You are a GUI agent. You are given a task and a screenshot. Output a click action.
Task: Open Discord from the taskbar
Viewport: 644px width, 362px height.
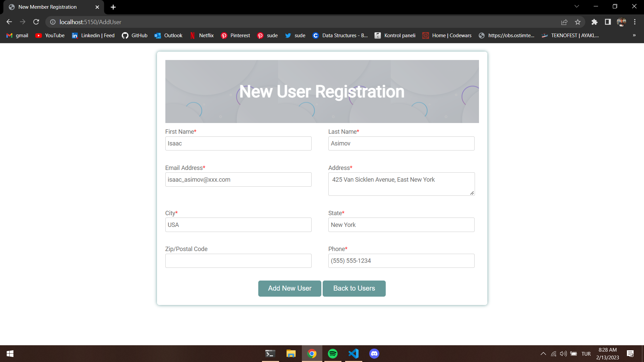click(374, 354)
